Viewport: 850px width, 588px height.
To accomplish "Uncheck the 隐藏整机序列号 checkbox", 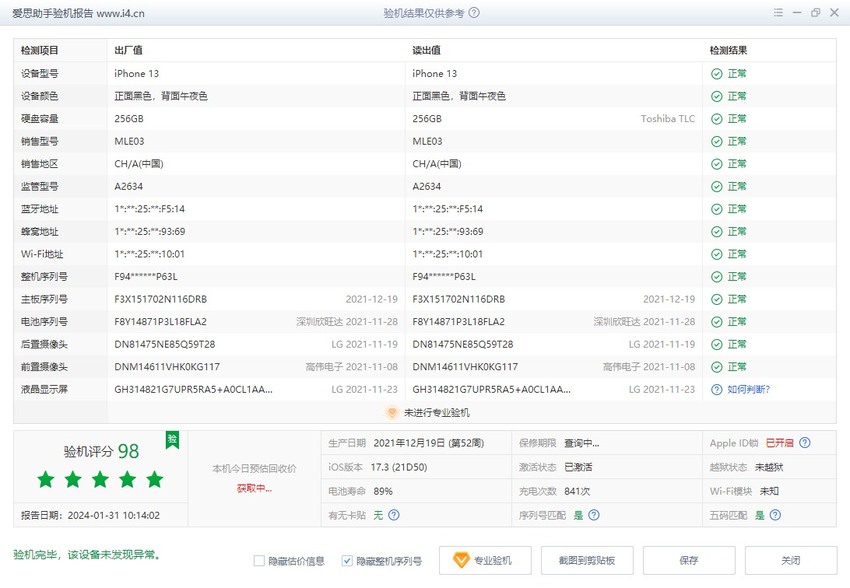I will [347, 561].
